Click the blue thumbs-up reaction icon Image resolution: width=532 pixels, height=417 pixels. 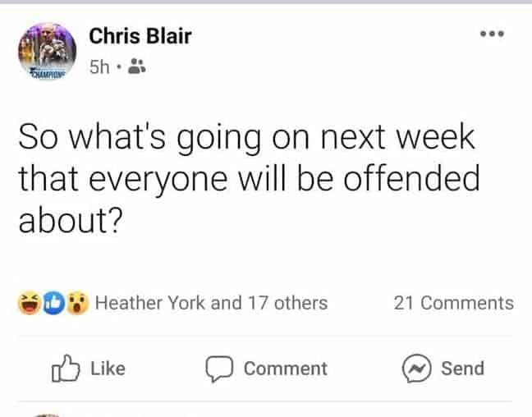point(53,303)
